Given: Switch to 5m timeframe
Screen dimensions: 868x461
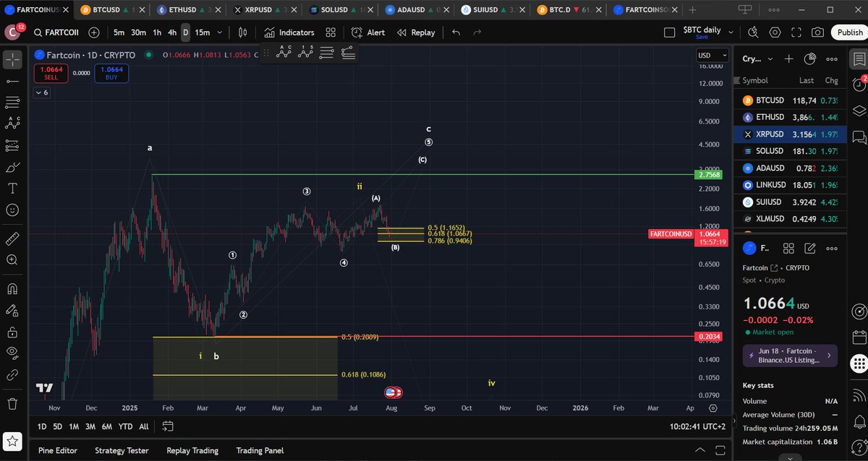Looking at the screenshot, I should 119,33.
